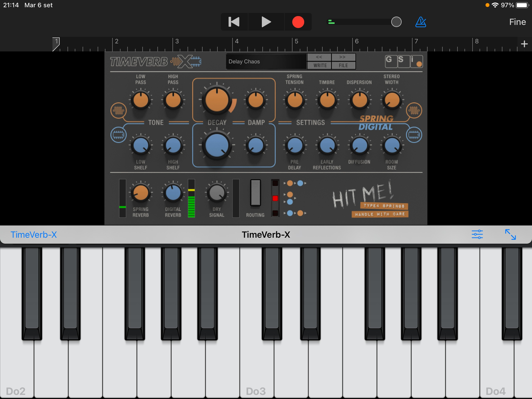Image resolution: width=532 pixels, height=399 pixels.
Task: Click the Low Shelf knob
Action: 141,145
